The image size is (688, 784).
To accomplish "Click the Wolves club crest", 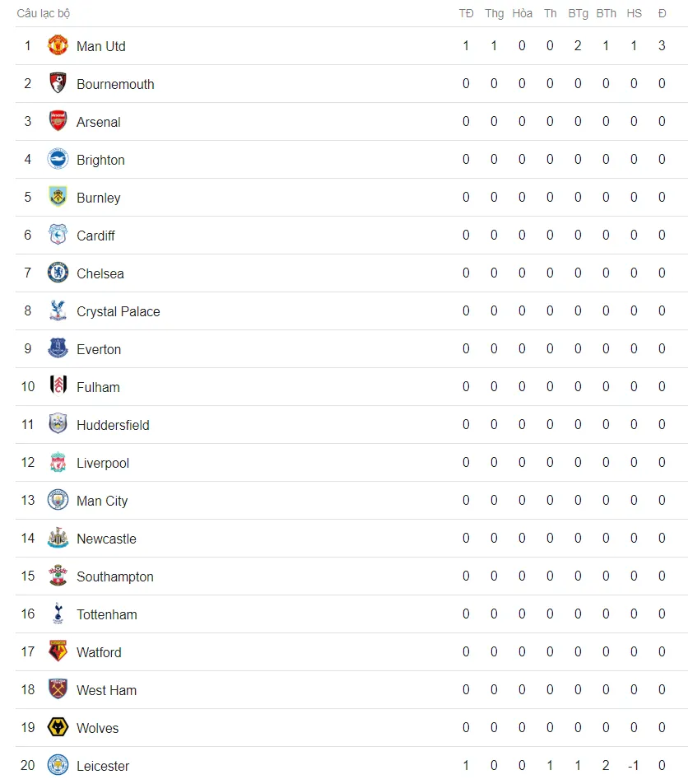I will click(x=58, y=727).
